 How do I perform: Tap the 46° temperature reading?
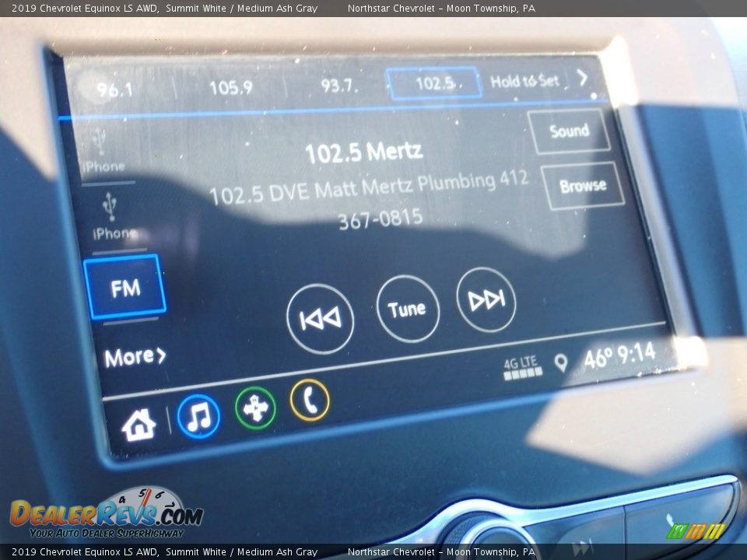click(x=598, y=359)
